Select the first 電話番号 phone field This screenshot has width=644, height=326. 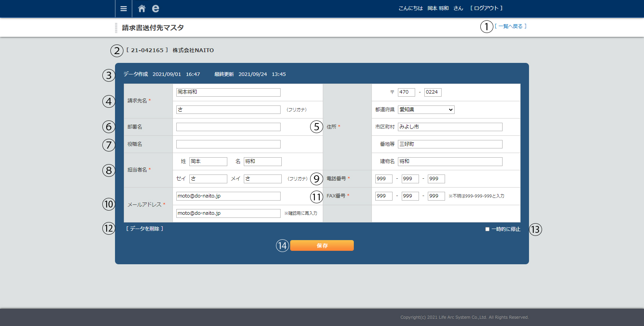point(383,179)
